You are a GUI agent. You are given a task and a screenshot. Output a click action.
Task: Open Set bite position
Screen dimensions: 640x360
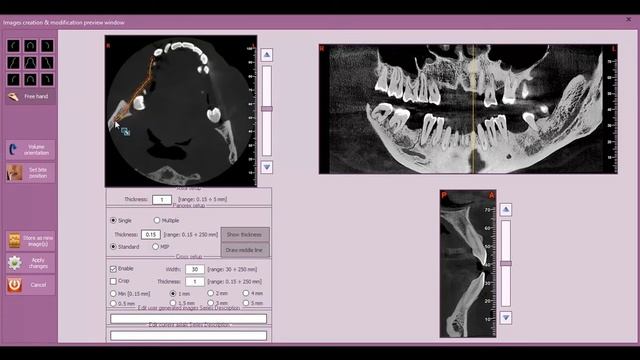(x=30, y=173)
